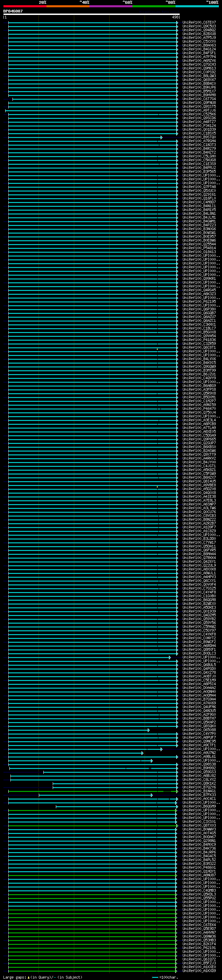Select label UniRef100_A9CTF1
Screen dimensions: 222x980
click(x=199, y=745)
